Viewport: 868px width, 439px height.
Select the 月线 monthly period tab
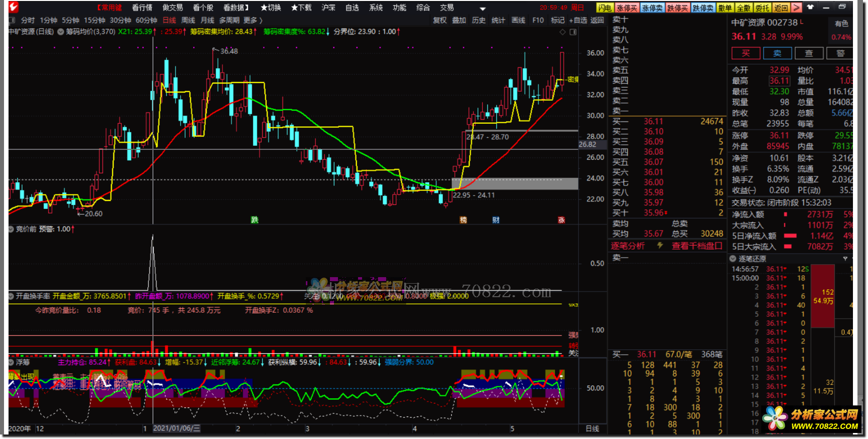pyautogui.click(x=207, y=21)
